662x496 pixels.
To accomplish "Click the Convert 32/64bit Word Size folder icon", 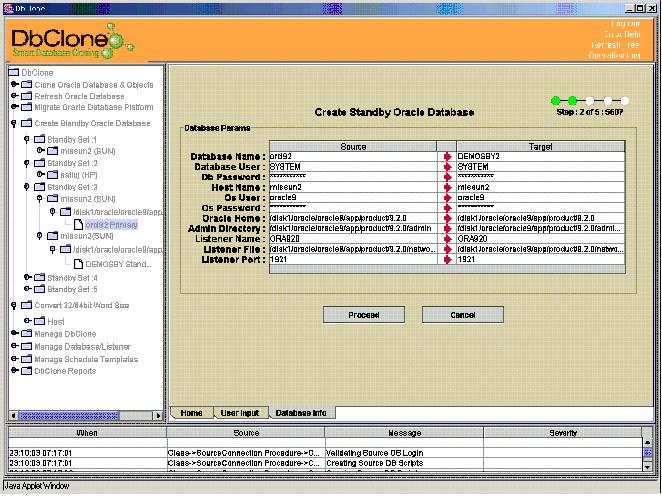I will 27,305.
